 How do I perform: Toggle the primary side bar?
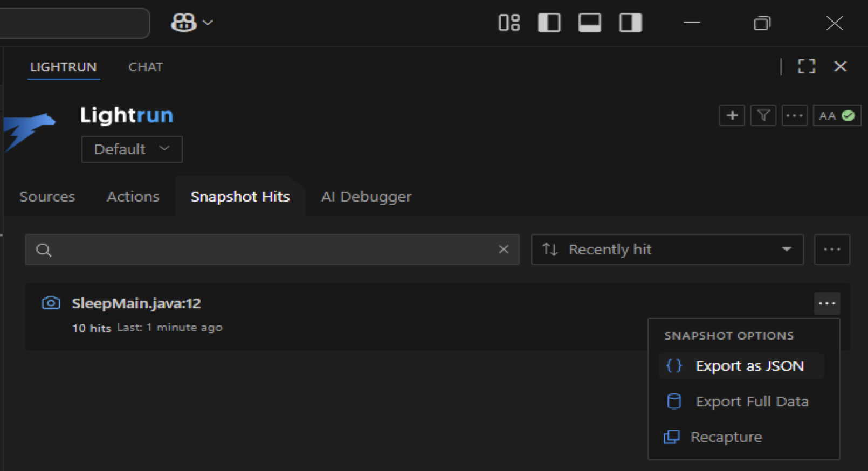pyautogui.click(x=549, y=23)
